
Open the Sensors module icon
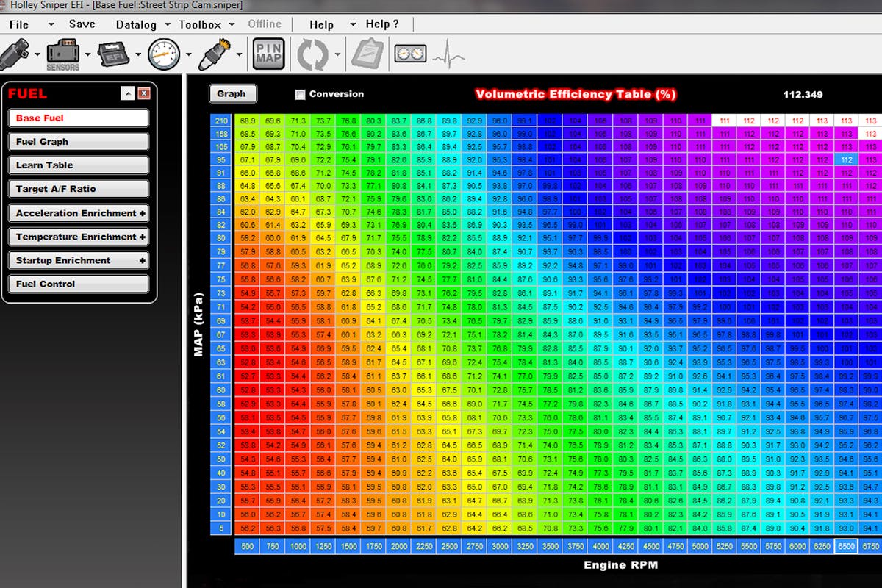[63, 54]
